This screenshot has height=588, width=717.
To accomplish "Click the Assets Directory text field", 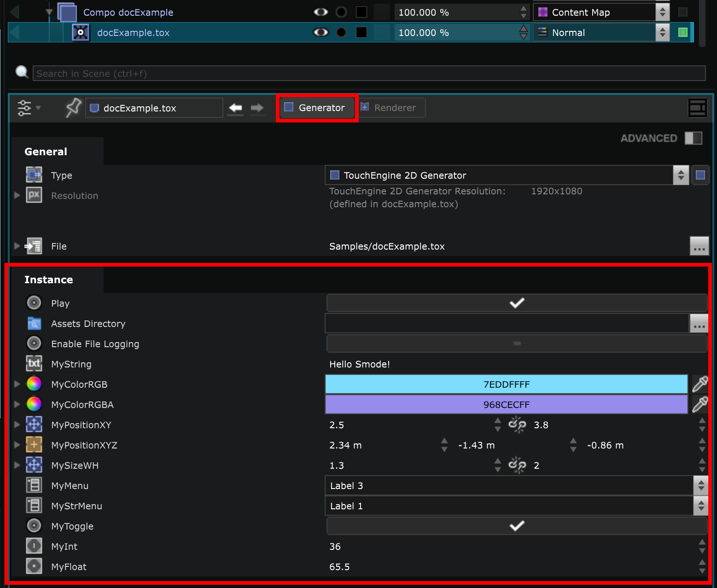I will [x=507, y=323].
